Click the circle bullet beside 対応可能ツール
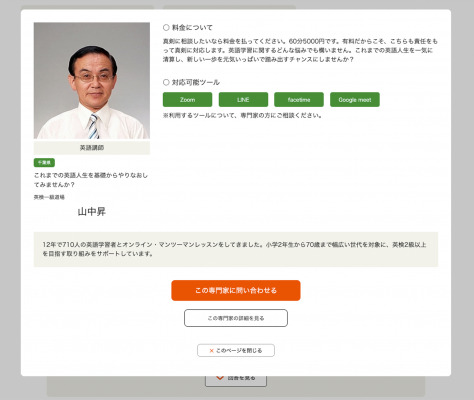This screenshot has width=474, height=400. point(166,82)
